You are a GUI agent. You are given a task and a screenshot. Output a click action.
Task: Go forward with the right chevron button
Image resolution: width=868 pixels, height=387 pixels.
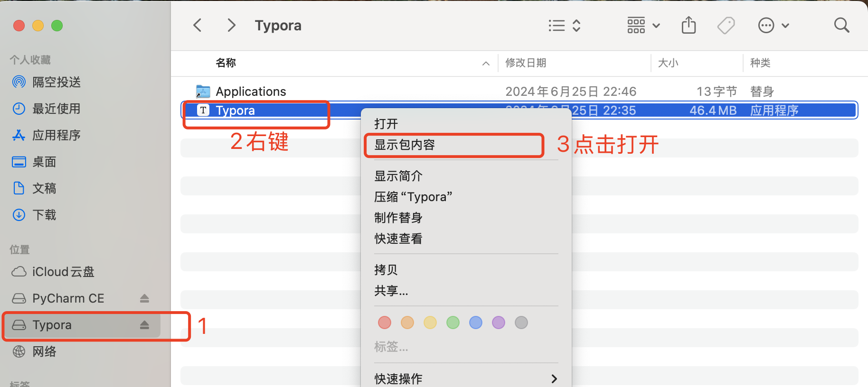click(231, 25)
